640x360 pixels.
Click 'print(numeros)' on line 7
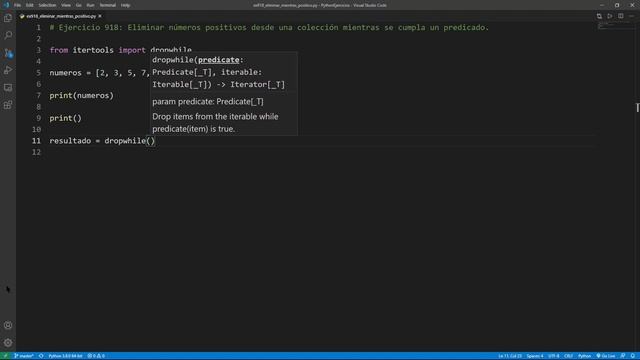click(81, 96)
